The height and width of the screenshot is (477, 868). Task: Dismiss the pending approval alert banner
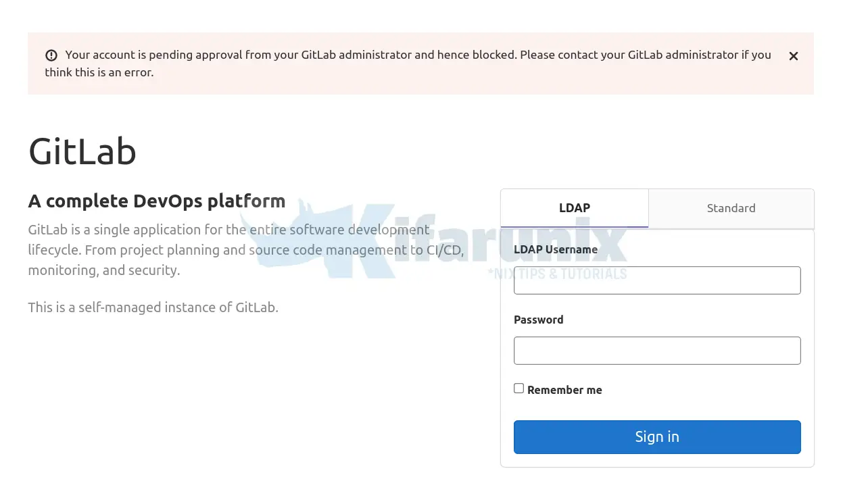[x=794, y=56]
